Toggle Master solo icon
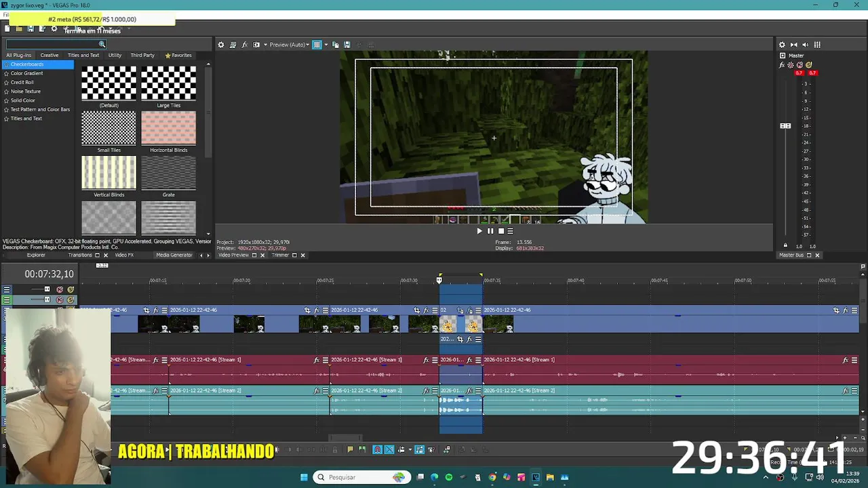 pos(808,65)
